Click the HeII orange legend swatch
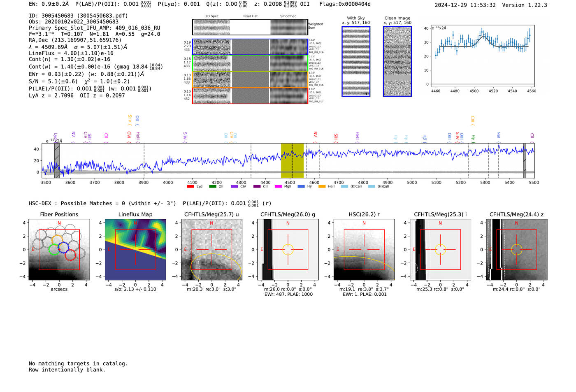Viewport: 576px width, 392px height. click(322, 187)
